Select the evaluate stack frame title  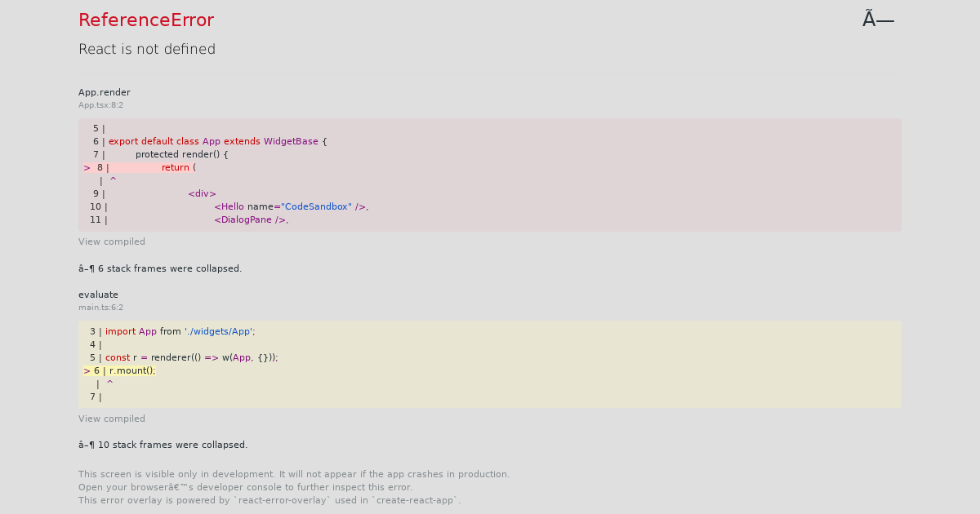(x=98, y=295)
